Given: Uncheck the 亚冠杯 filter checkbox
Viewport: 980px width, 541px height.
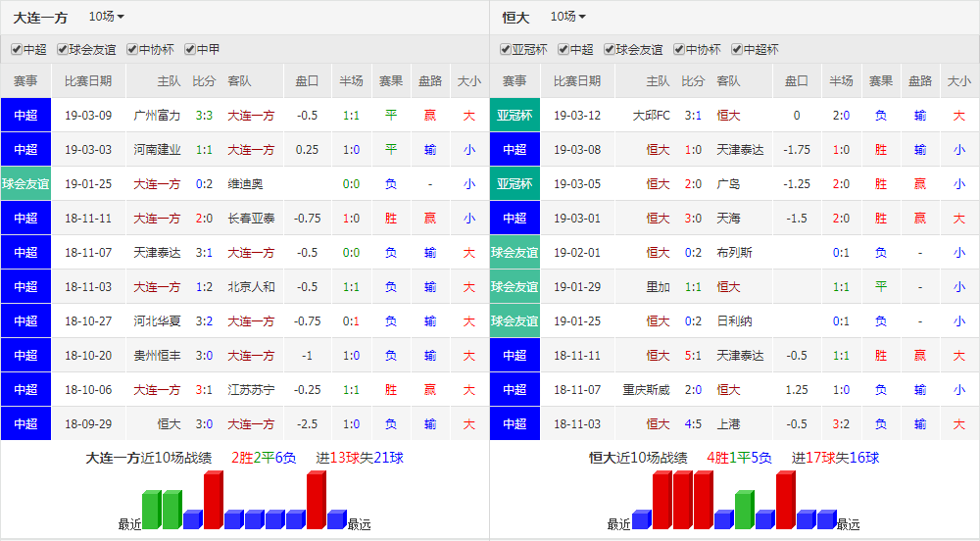Looking at the screenshot, I should [506, 49].
